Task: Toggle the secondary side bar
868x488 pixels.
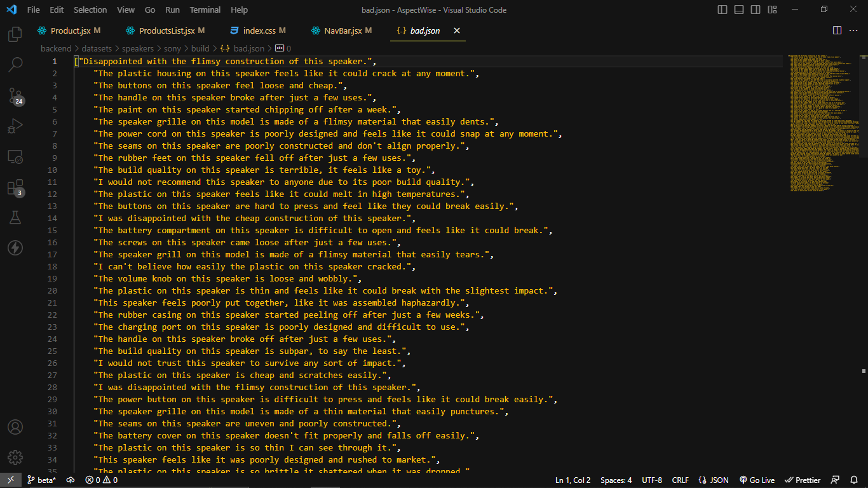Action: (x=756, y=10)
